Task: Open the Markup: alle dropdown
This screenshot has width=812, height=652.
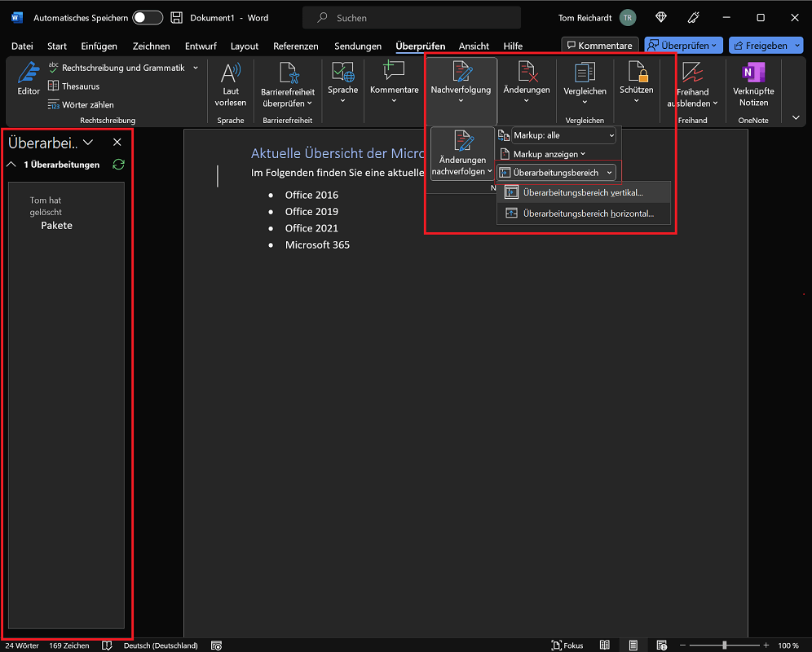Action: tap(564, 135)
